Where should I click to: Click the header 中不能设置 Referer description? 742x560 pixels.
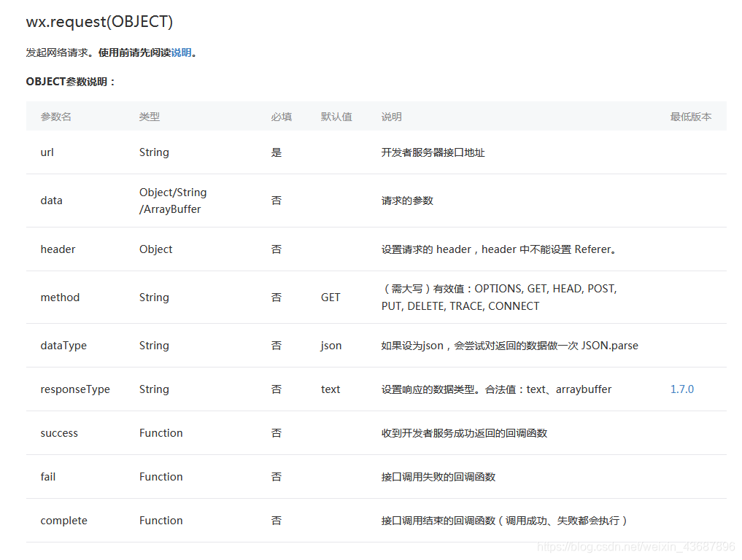point(499,249)
